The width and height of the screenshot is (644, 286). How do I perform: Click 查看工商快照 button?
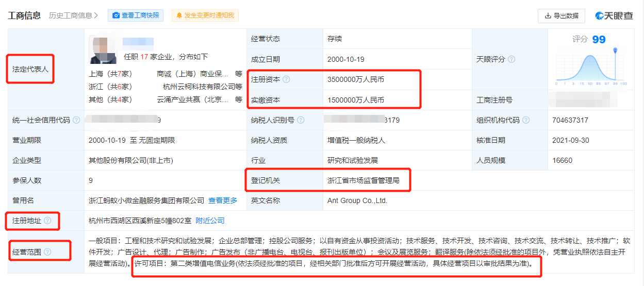(136, 15)
